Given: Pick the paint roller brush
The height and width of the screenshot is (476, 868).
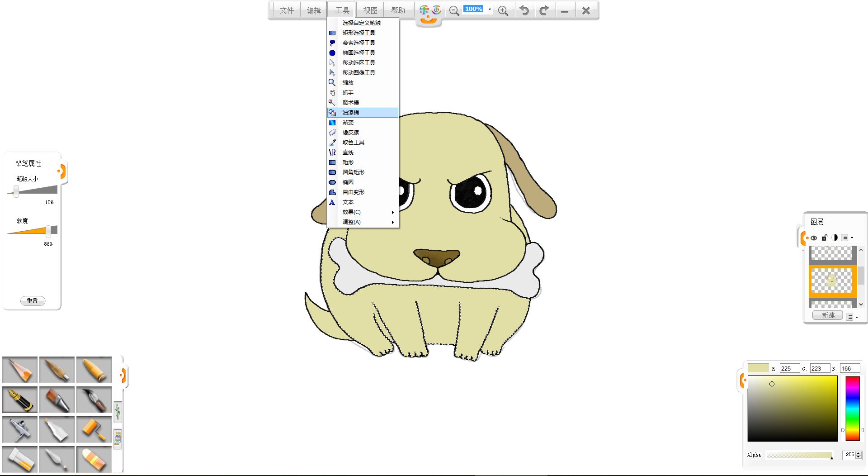Looking at the screenshot, I should click(x=94, y=429).
